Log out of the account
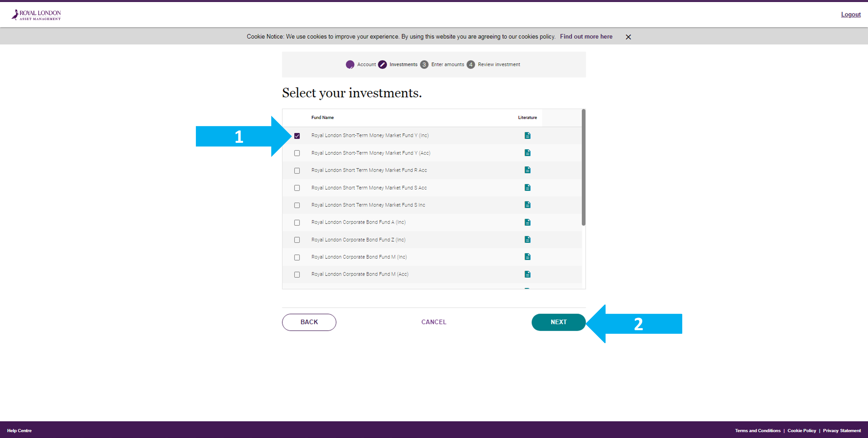 click(850, 14)
